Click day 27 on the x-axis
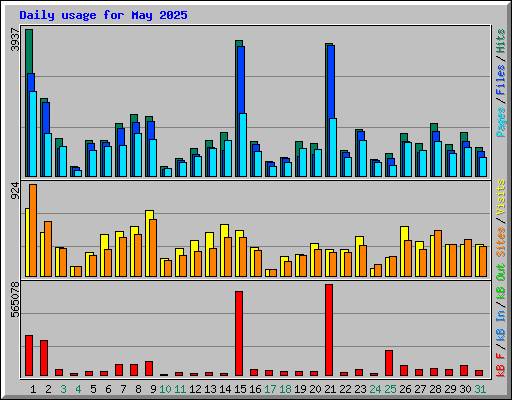Image resolution: width=512 pixels, height=400 pixels. (x=420, y=389)
